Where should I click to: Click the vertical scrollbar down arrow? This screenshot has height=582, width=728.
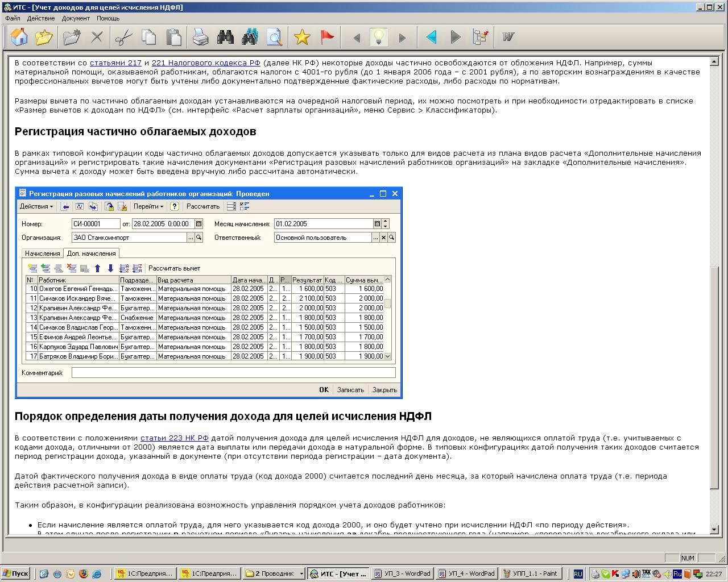click(x=715, y=530)
